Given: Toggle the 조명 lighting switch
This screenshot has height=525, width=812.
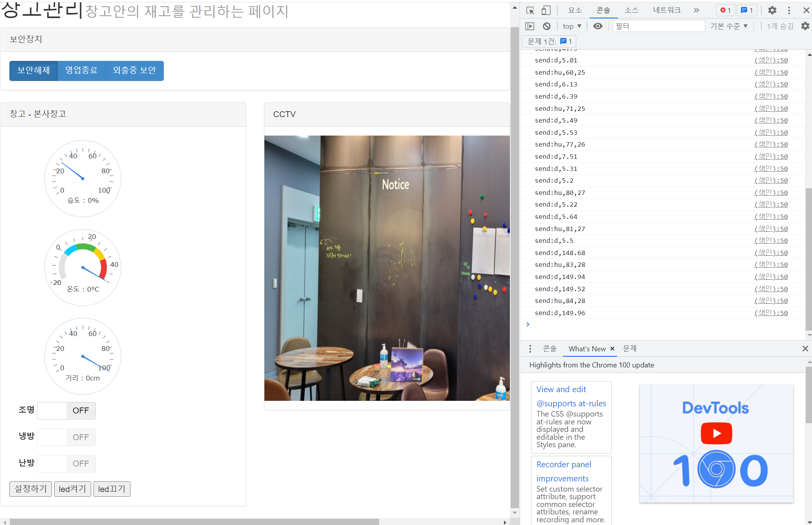Looking at the screenshot, I should pyautogui.click(x=66, y=411).
